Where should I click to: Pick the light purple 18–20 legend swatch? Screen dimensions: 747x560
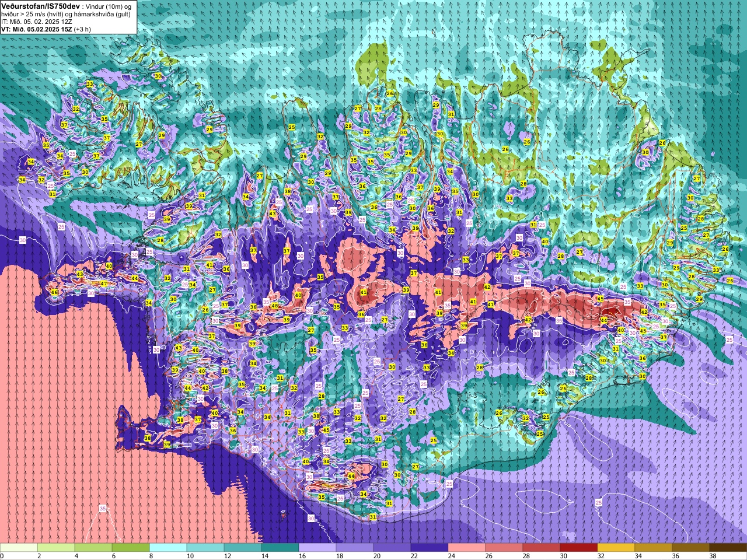pyautogui.click(x=355, y=548)
